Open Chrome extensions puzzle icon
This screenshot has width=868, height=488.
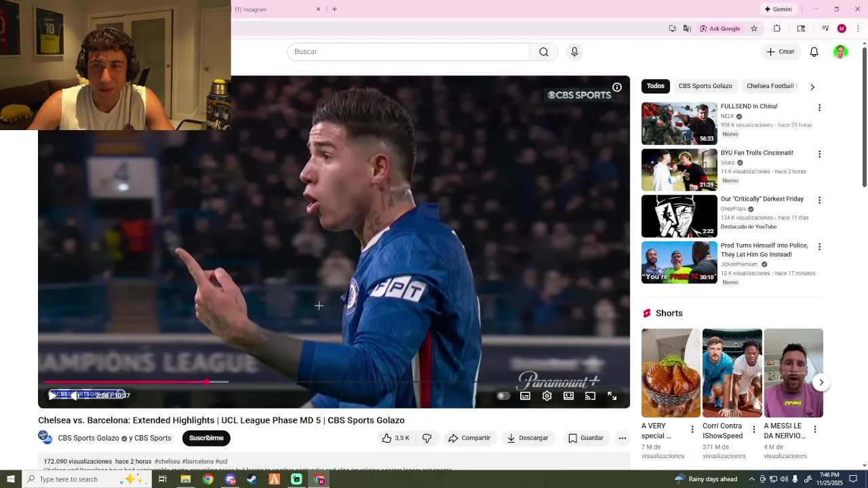[x=777, y=28]
